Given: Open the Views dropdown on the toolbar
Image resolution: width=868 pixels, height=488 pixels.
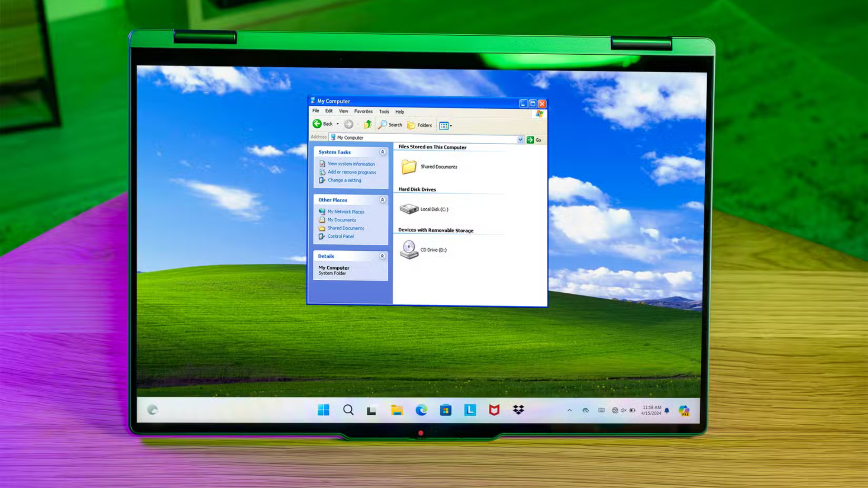Looking at the screenshot, I should point(450,125).
